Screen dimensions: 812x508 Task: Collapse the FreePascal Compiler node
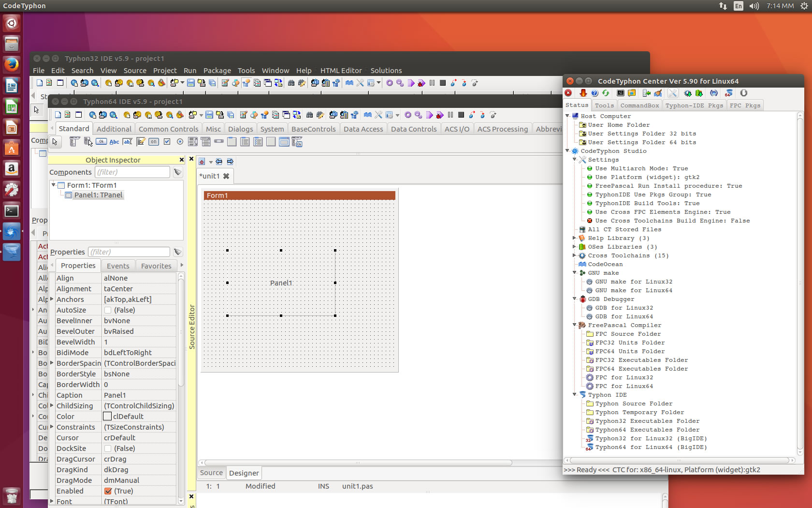tap(575, 325)
